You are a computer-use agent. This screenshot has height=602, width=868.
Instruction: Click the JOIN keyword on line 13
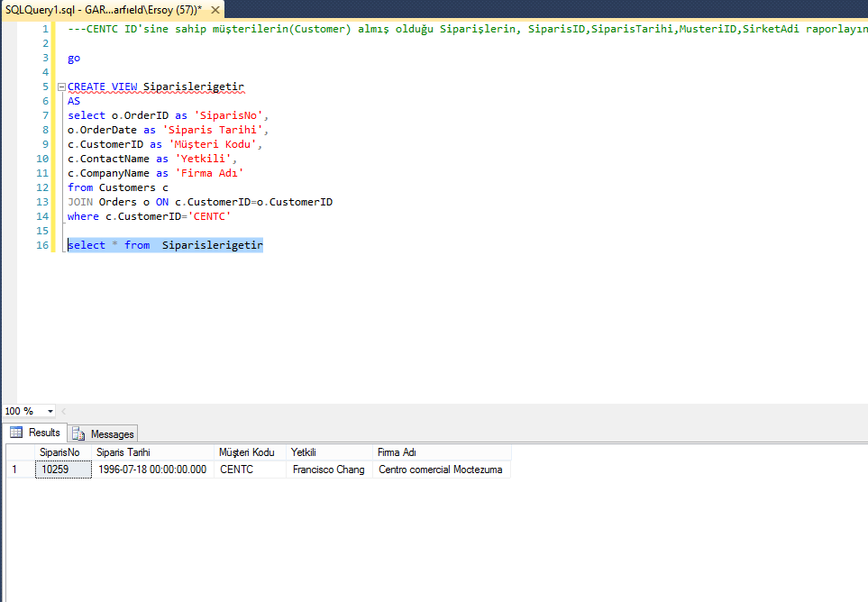click(80, 202)
